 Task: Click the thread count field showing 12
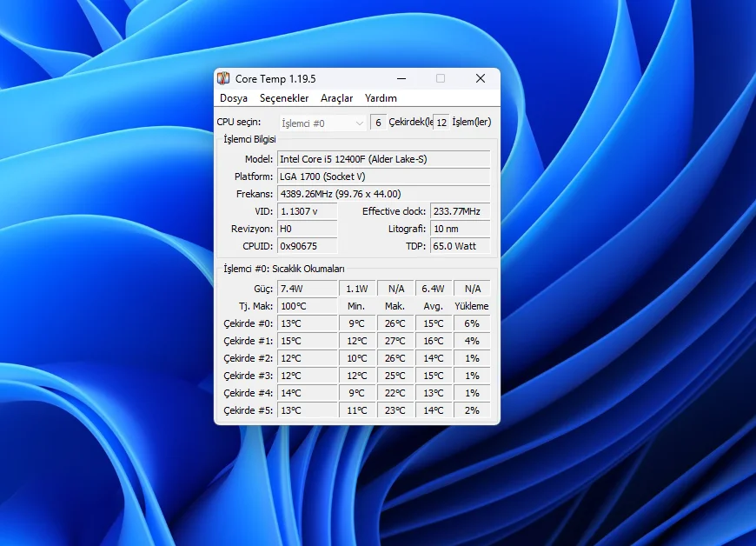[441, 123]
